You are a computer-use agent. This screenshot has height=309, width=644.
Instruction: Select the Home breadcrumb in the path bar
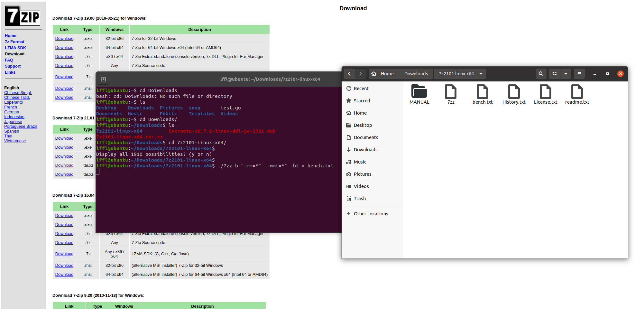click(x=383, y=74)
